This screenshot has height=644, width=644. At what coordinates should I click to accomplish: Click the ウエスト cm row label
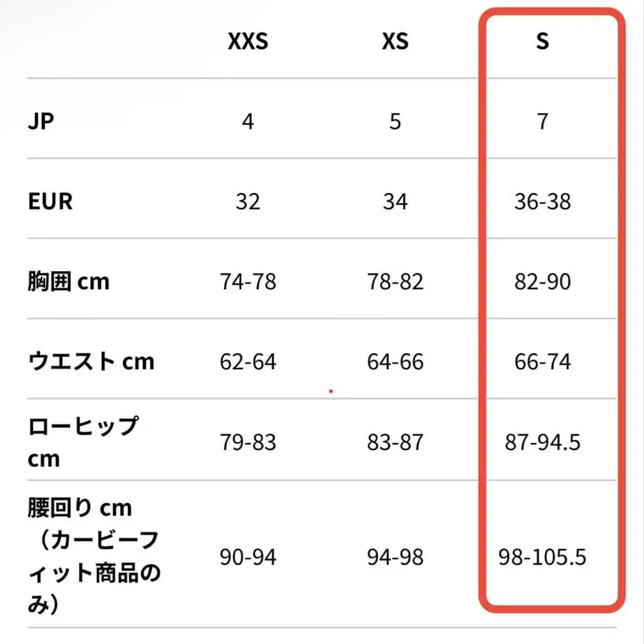[91, 361]
